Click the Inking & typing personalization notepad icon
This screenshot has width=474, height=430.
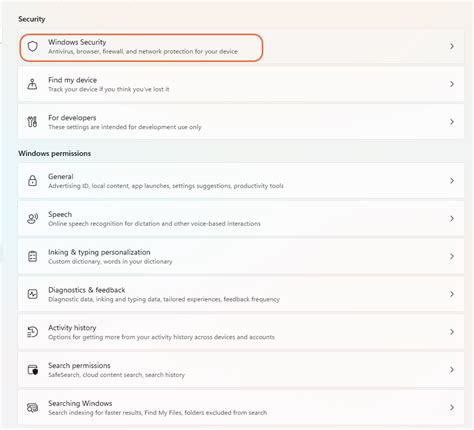tap(32, 256)
